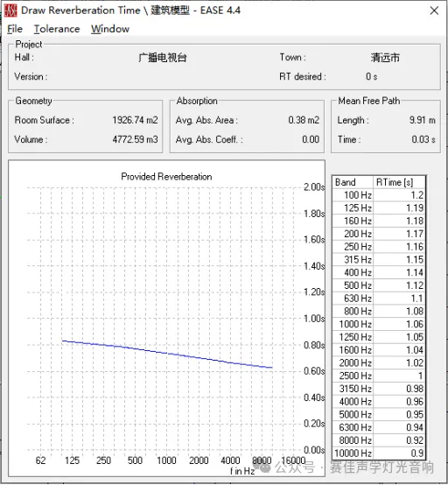Viewport: 448px width, 485px height.
Task: Select the 1600 Hz band row
Action: [379, 350]
